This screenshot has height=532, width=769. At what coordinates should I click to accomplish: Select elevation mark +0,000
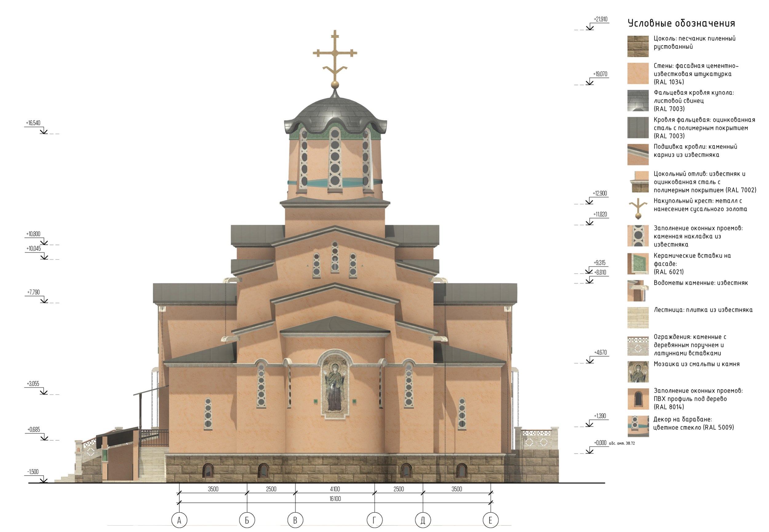(x=600, y=443)
